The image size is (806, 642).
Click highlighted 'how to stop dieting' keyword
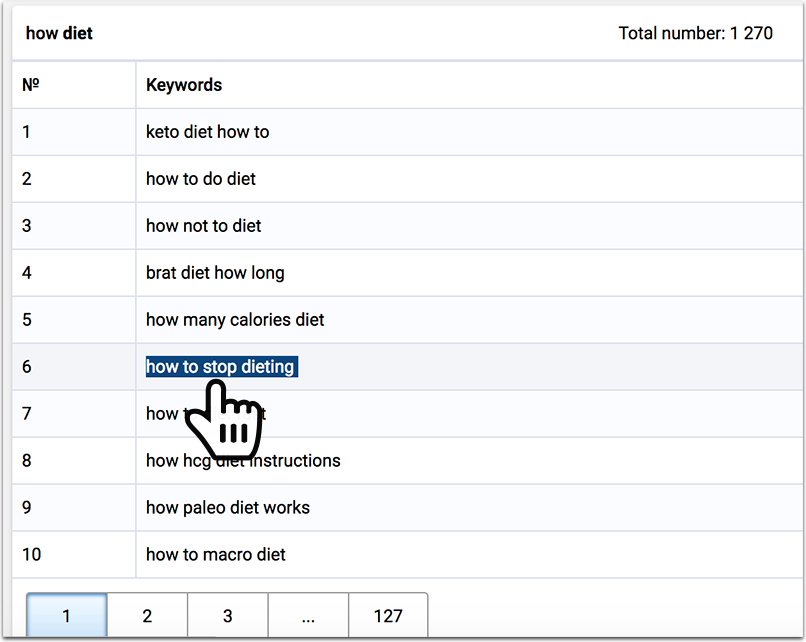(222, 366)
